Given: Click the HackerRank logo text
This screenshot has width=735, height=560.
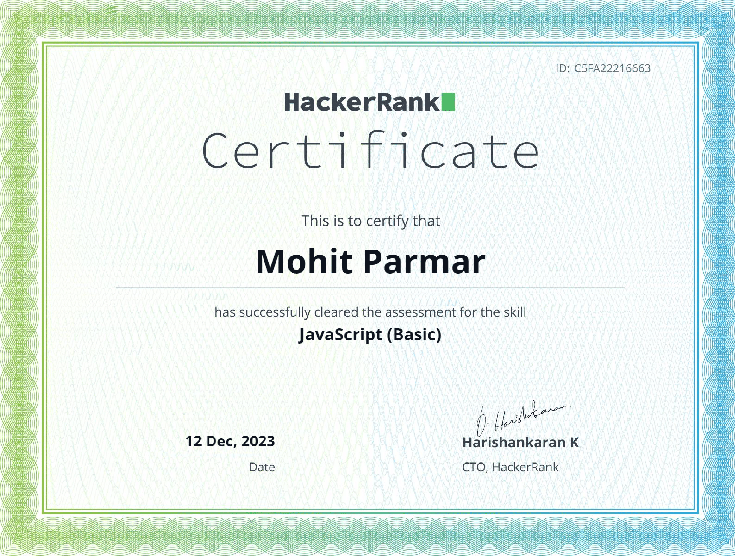Looking at the screenshot, I should [x=363, y=102].
